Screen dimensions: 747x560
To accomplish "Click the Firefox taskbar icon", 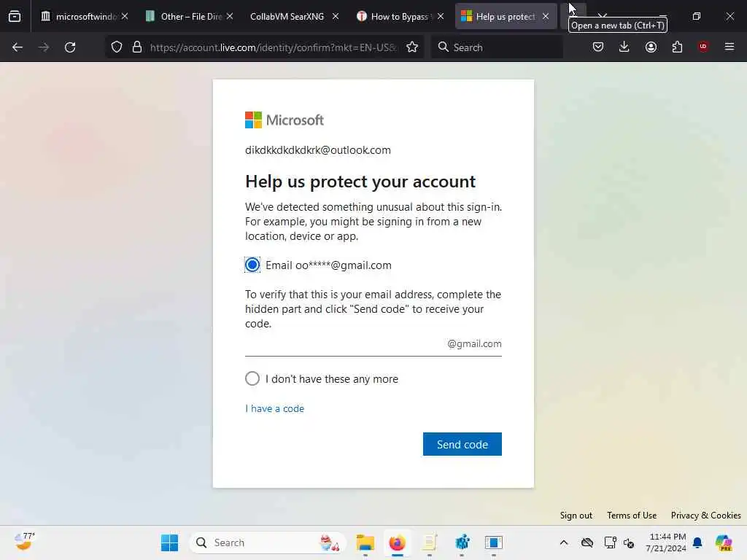I will coord(398,542).
